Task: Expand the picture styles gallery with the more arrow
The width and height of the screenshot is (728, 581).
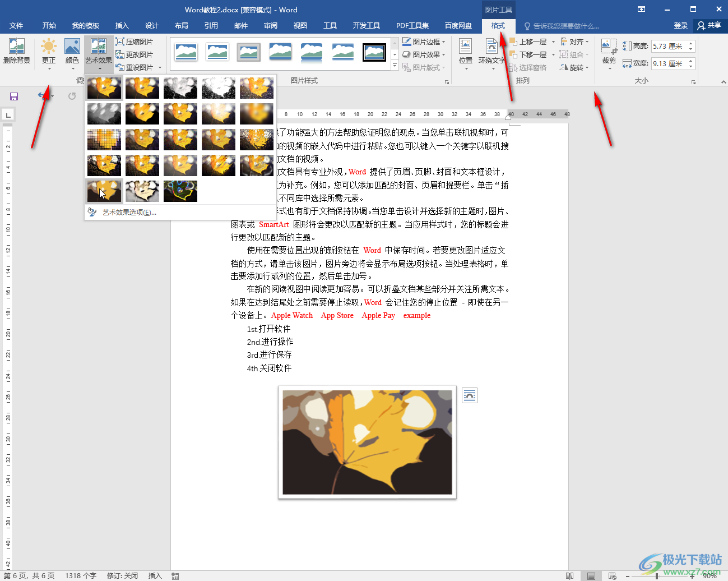Action: (395, 66)
